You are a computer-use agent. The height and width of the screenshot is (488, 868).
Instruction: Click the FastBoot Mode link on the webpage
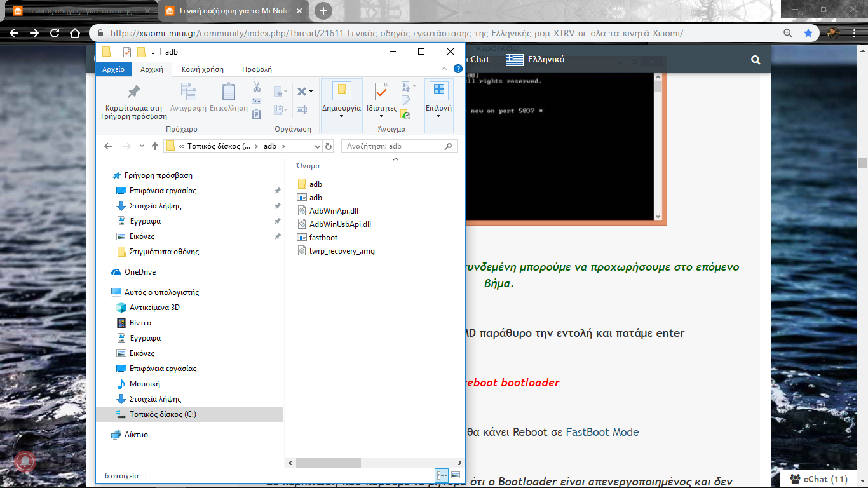602,432
